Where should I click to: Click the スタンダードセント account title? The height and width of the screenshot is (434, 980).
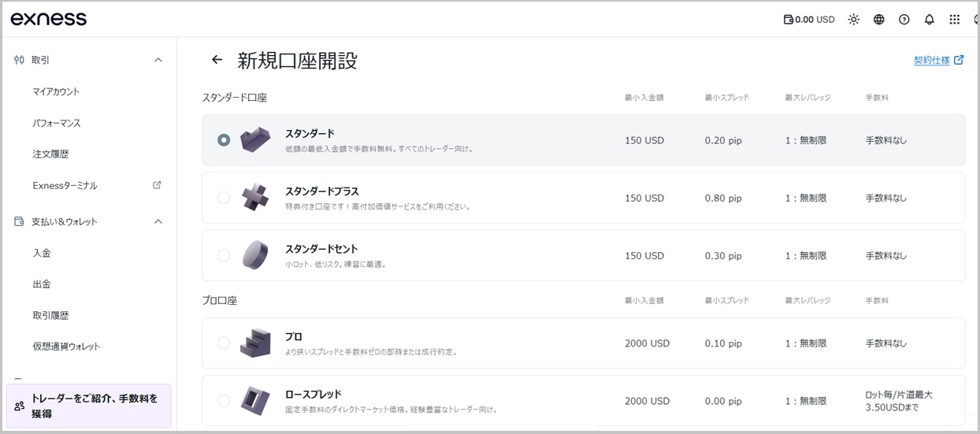[321, 249]
